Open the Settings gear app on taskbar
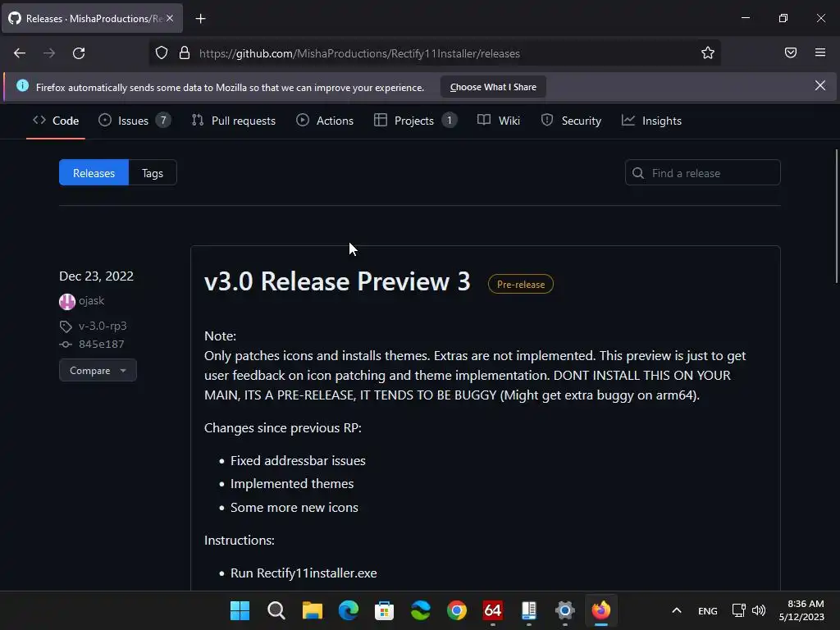This screenshot has width=840, height=630. (564, 610)
